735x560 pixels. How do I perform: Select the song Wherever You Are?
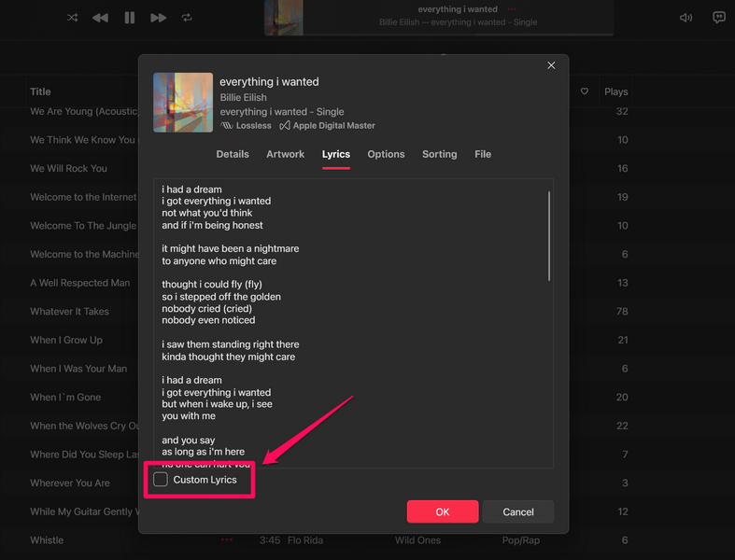pyautogui.click(x=70, y=483)
